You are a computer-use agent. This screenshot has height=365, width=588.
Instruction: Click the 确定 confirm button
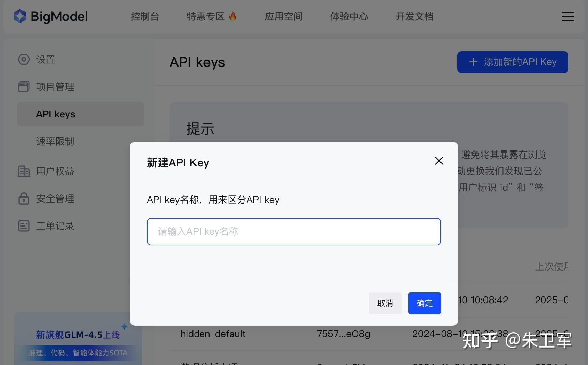click(424, 303)
